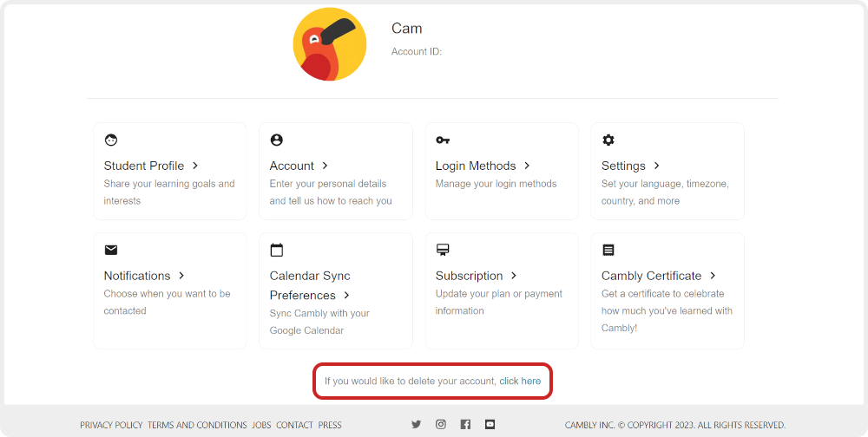
Task: Open Cambly's Instagram page from footer
Action: click(441, 425)
